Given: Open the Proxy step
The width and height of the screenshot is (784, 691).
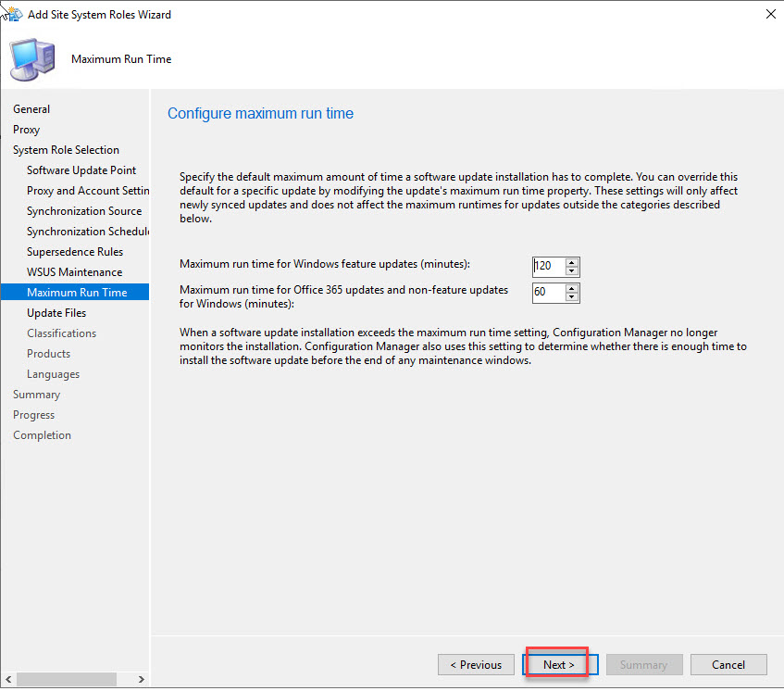Looking at the screenshot, I should tap(26, 130).
